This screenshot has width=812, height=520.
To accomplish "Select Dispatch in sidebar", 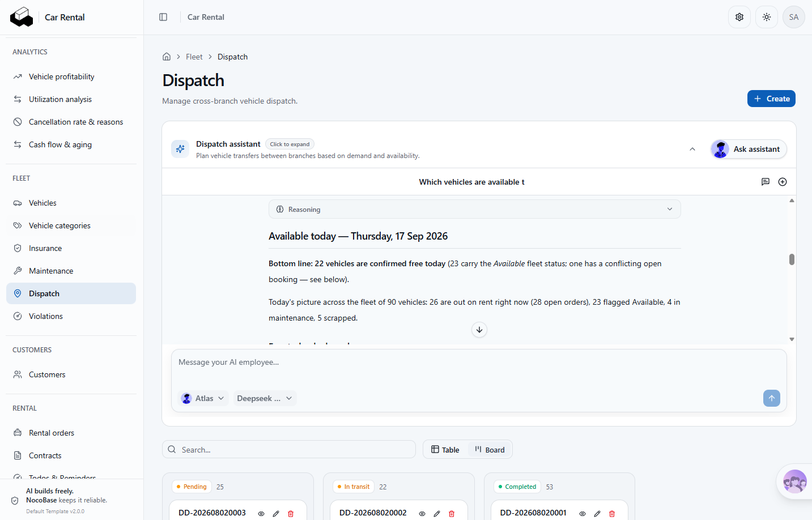I will [x=71, y=293].
